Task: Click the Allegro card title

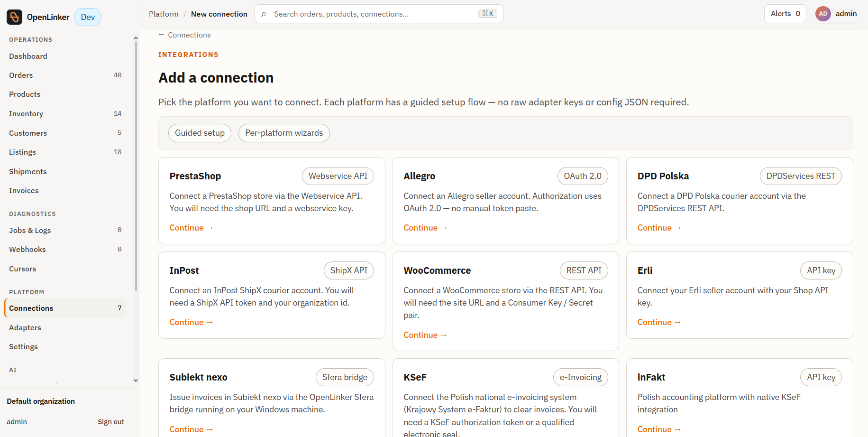Action: (x=419, y=176)
